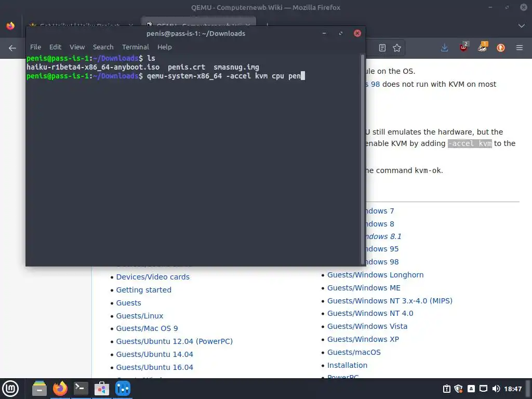Open the Firefox hamburger application menu
This screenshot has height=399, width=532.
point(519,48)
